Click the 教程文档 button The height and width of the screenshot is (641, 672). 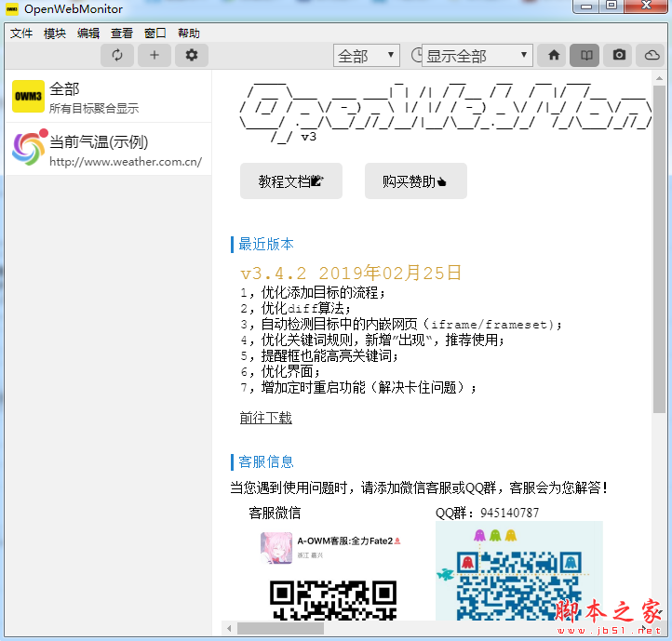click(x=291, y=180)
